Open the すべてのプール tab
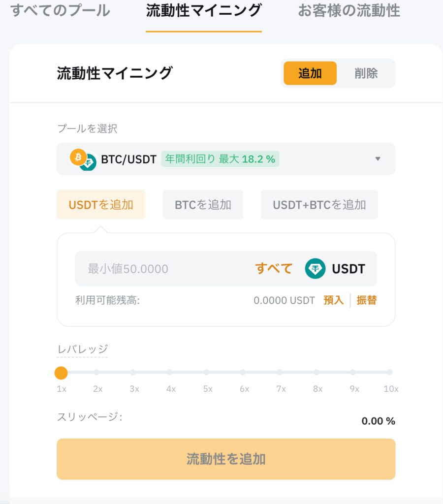 click(60, 11)
